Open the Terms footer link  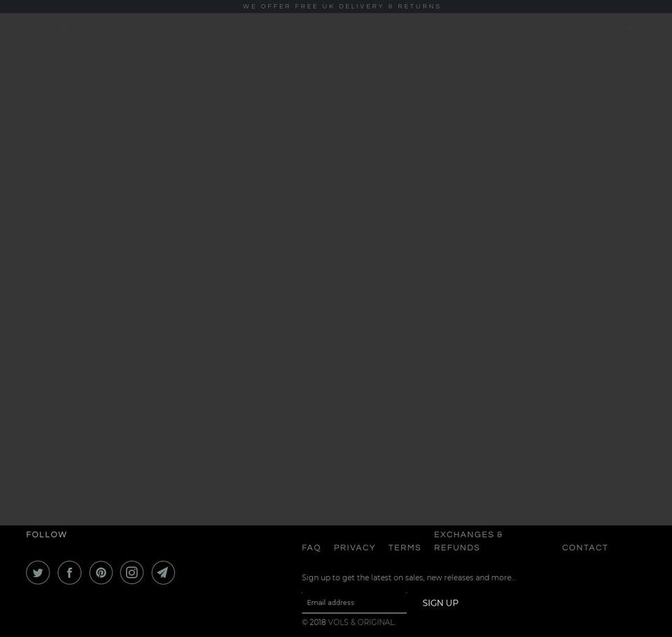[x=405, y=547]
